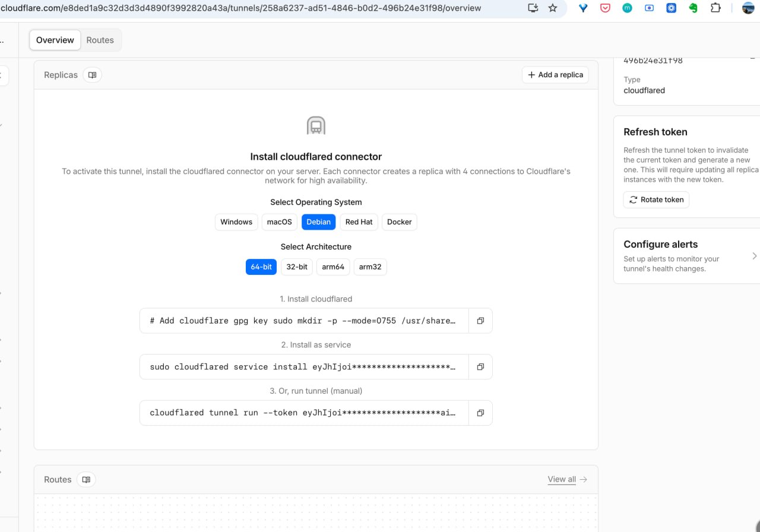Image resolution: width=760 pixels, height=532 pixels.
Task: Click the 'Refresh token' heading
Action: 655,132
